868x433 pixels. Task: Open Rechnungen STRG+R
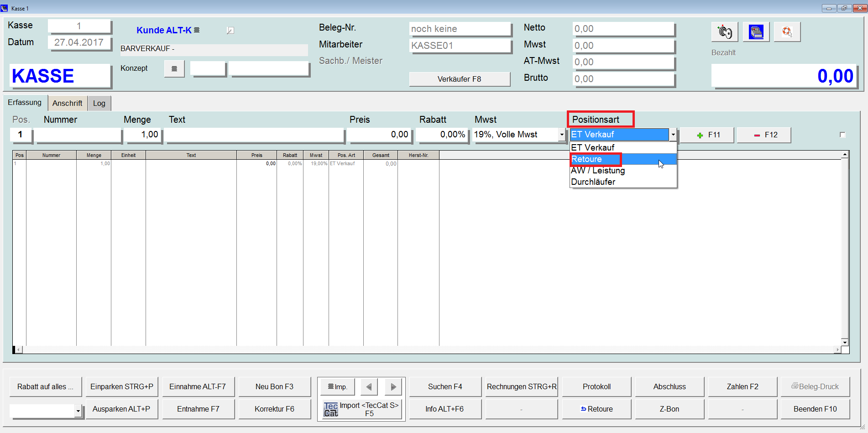pos(522,387)
